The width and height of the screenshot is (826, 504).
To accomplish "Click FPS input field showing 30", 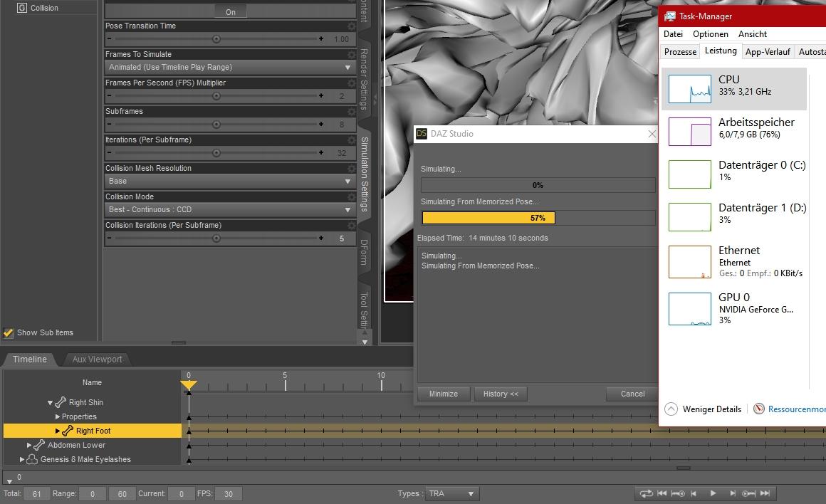I will pos(228,494).
